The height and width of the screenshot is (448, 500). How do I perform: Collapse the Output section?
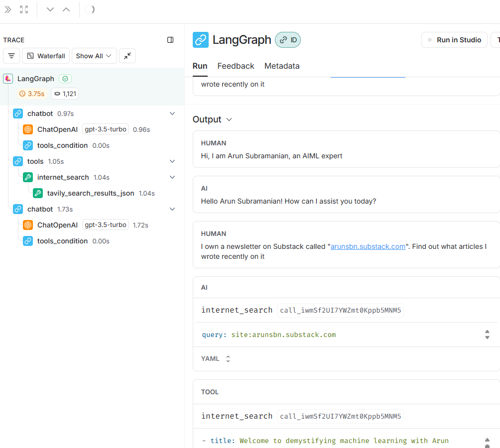coord(229,119)
